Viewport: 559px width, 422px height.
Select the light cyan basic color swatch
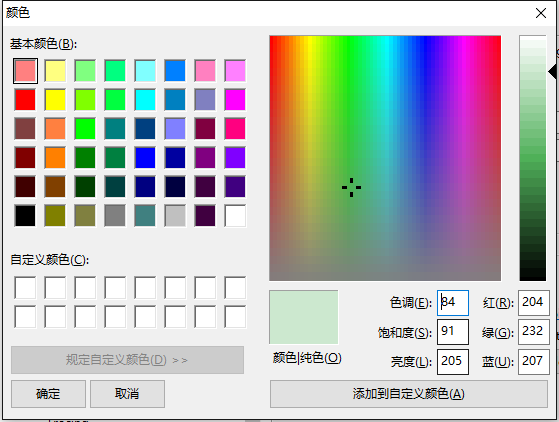point(145,71)
